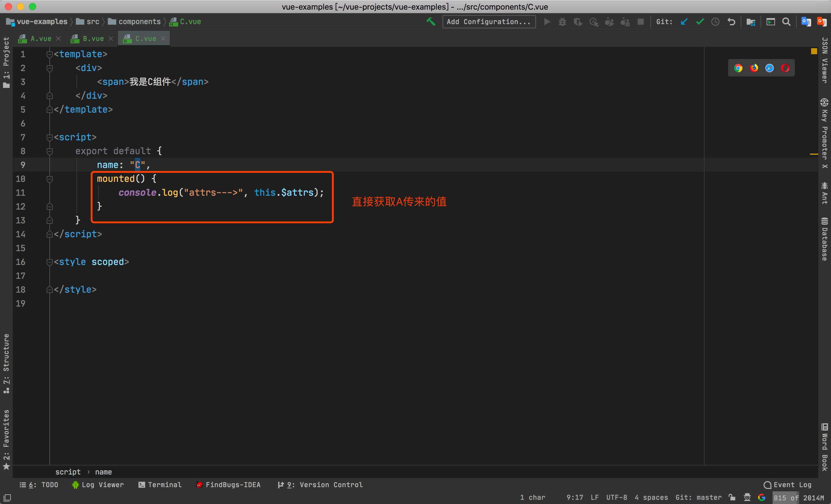Collapse the template tag fold on line 1

[x=50, y=54]
